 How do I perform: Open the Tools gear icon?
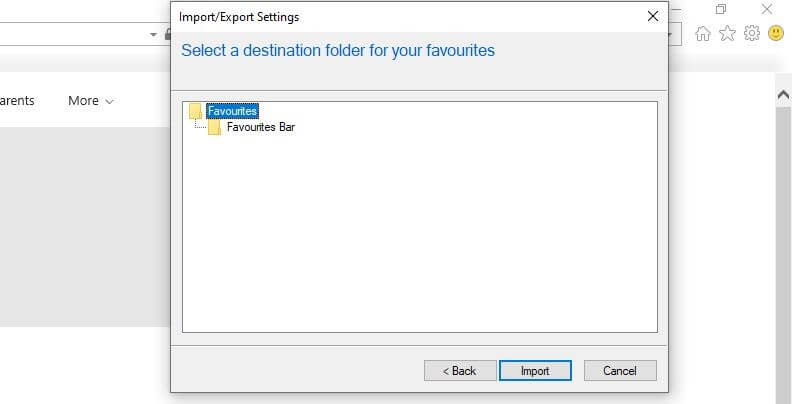click(752, 34)
